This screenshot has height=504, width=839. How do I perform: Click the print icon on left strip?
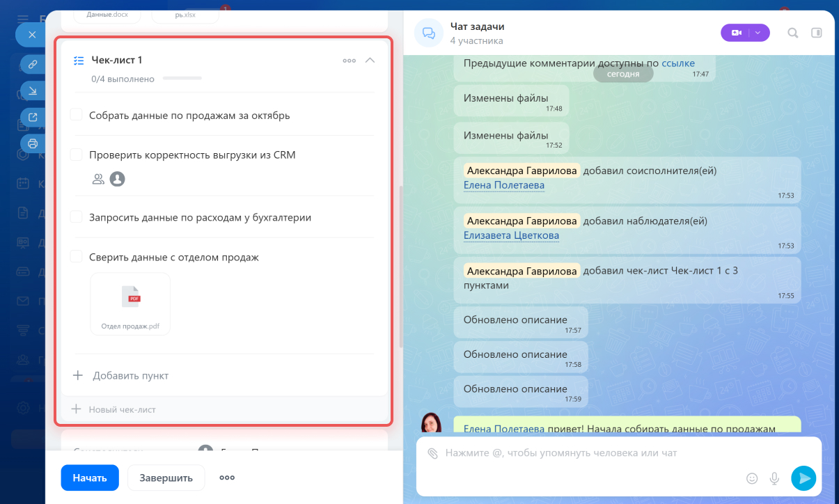pyautogui.click(x=32, y=143)
